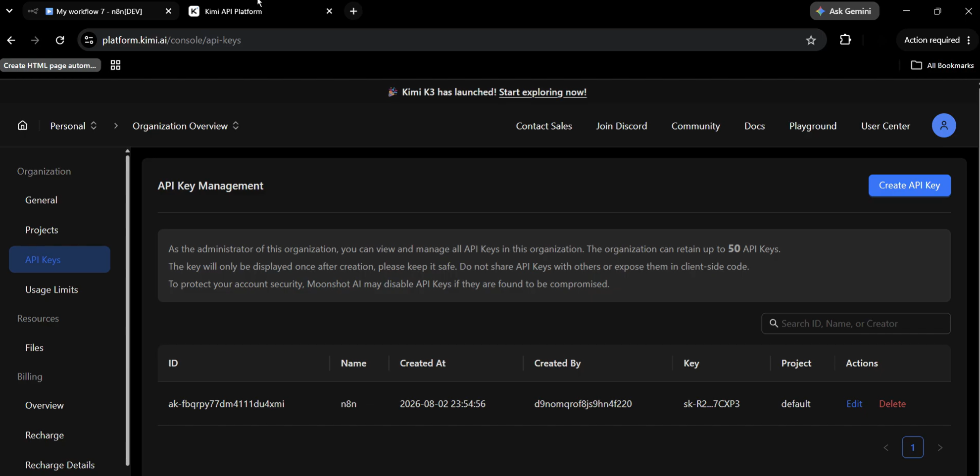Screen dimensions: 980x476
Task: Open the user avatar menu
Action: pyautogui.click(x=943, y=126)
